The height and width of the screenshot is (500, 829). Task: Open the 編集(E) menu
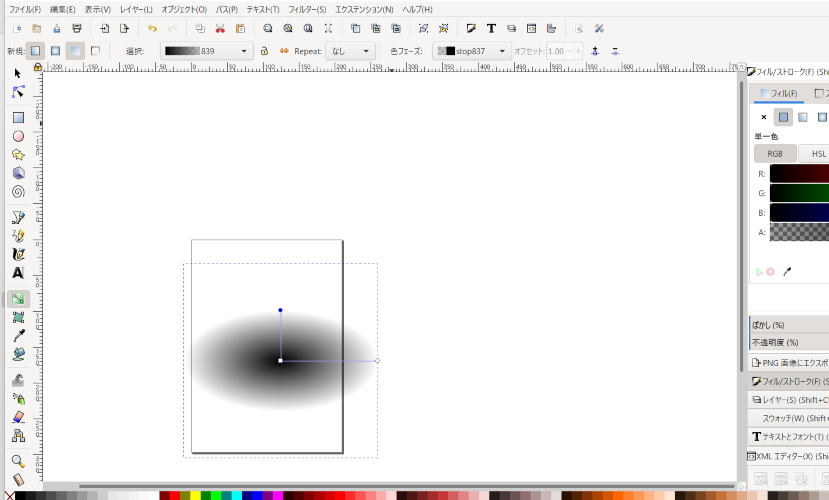(x=62, y=10)
